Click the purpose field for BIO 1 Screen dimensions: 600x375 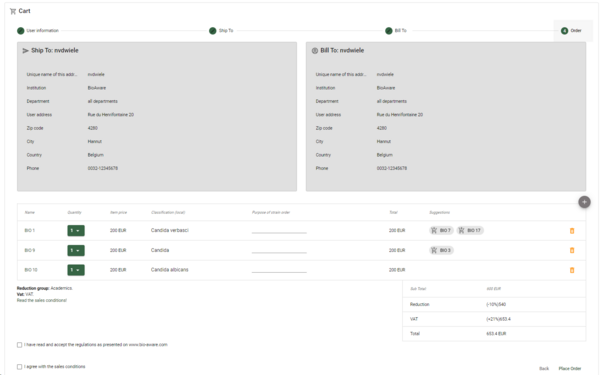[x=279, y=230]
